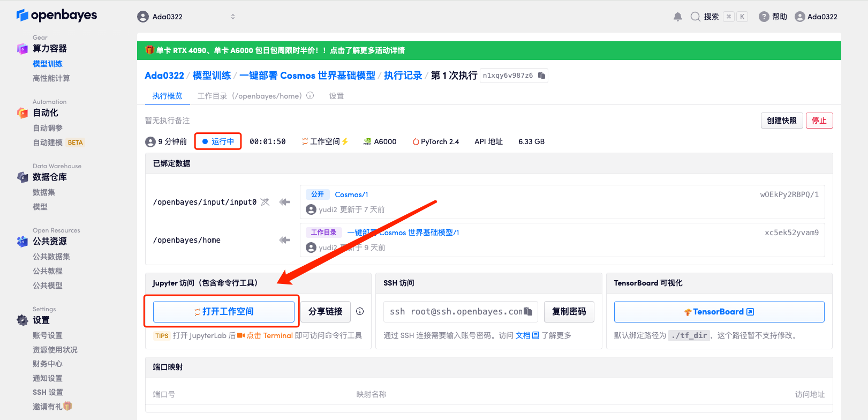Click the 打开工作空间 button
Viewport: 868px width, 420px height.
point(224,311)
